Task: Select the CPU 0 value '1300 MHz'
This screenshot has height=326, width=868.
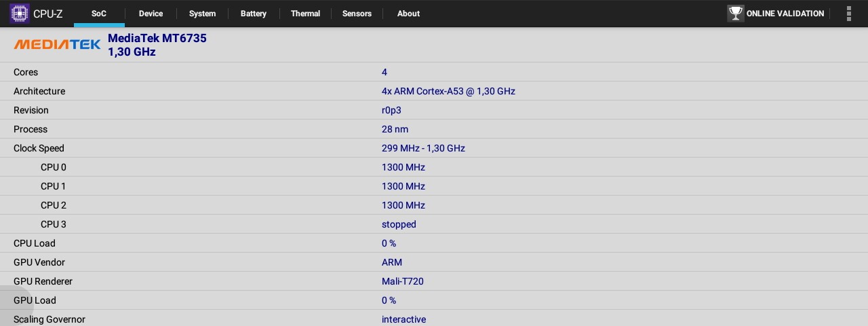Action: coord(403,167)
